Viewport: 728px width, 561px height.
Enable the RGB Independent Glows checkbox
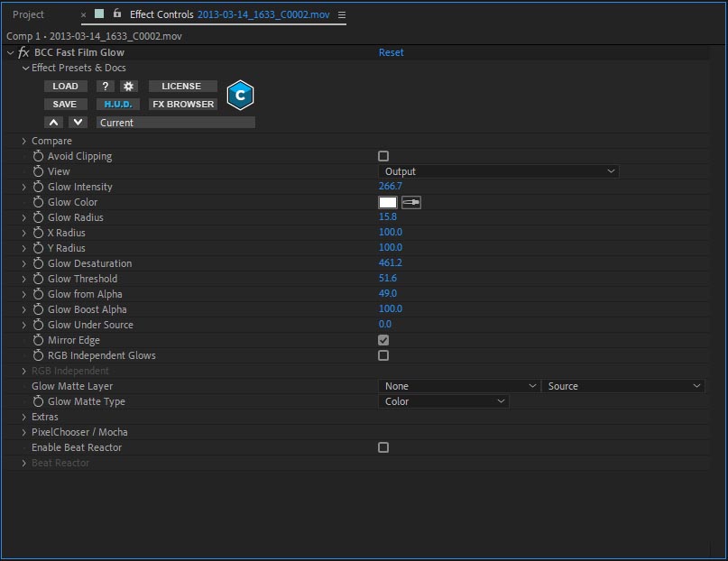point(383,355)
